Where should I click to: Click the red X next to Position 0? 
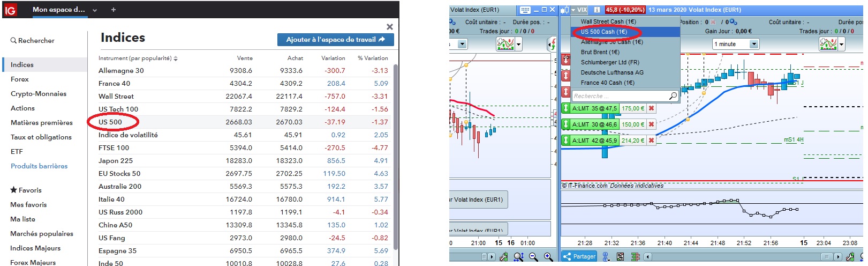[713, 22]
